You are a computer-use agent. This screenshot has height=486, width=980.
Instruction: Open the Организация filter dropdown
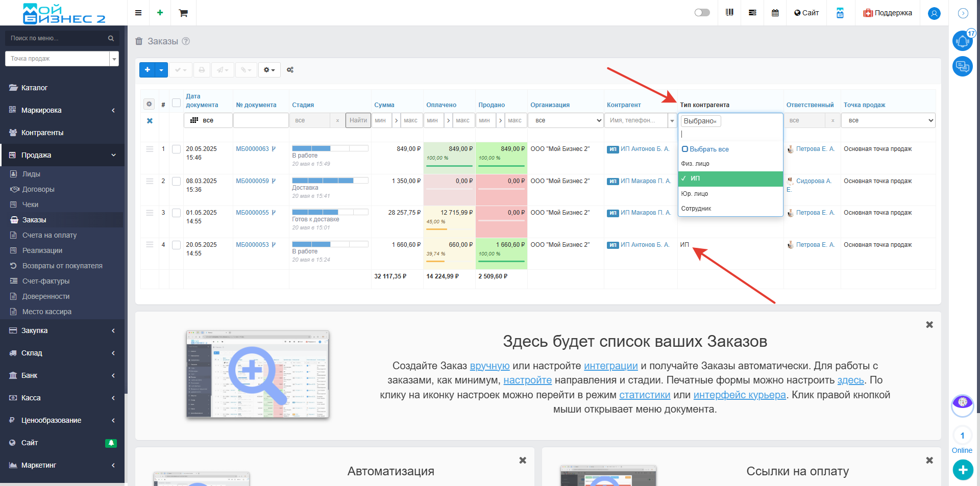[x=566, y=120]
